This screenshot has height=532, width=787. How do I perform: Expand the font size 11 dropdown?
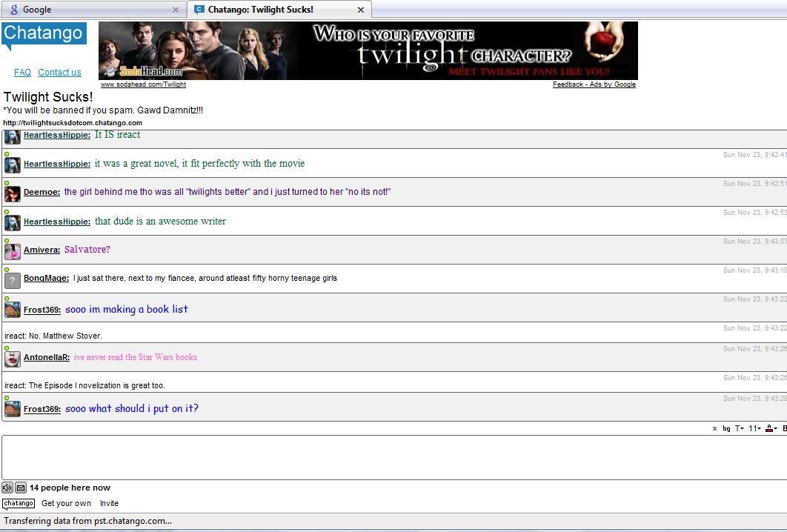click(754, 428)
